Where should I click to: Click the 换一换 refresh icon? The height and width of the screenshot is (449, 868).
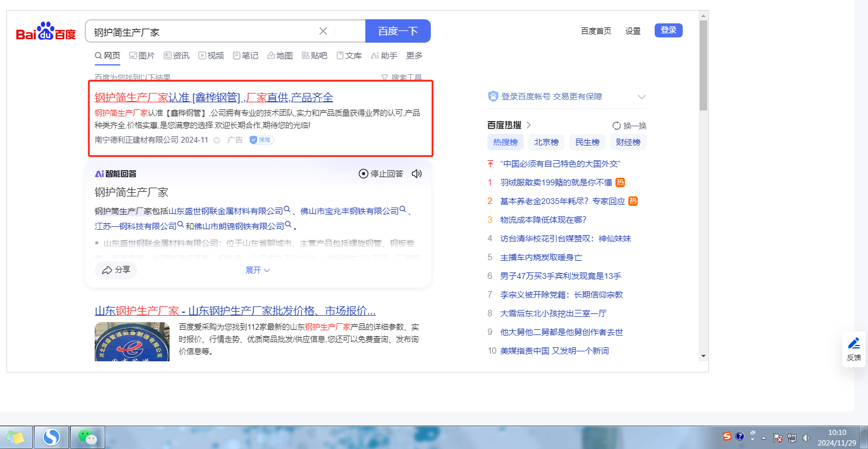[x=616, y=126]
